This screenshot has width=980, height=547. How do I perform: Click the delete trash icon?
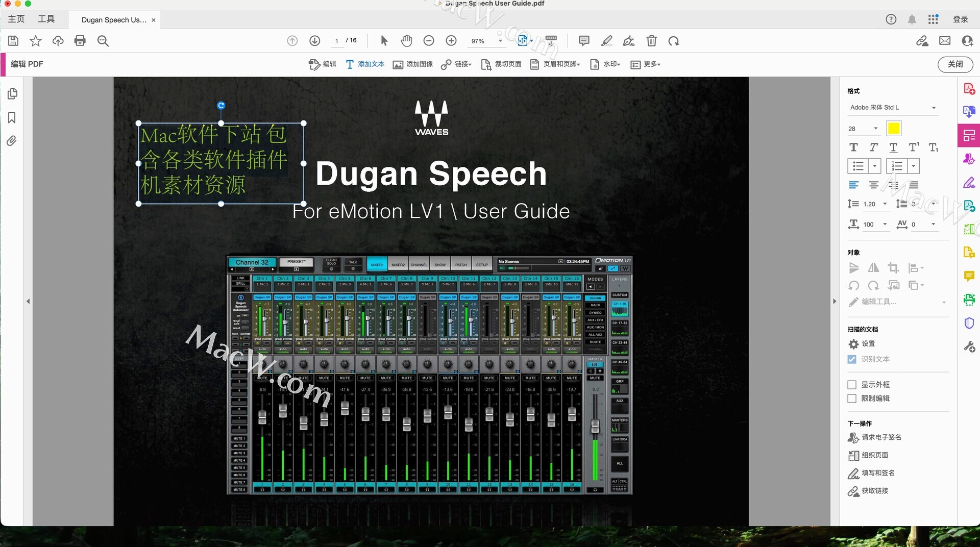pyautogui.click(x=651, y=41)
